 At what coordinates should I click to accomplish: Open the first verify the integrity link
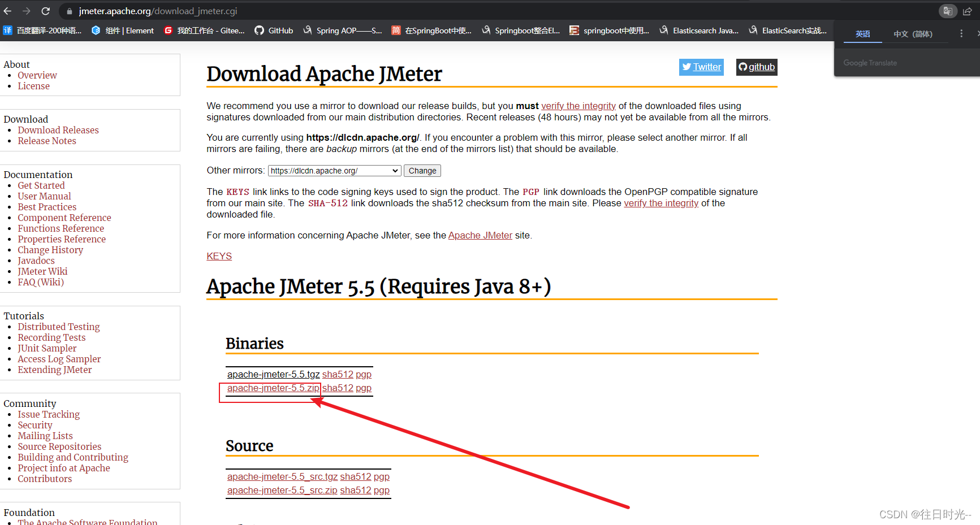point(578,106)
